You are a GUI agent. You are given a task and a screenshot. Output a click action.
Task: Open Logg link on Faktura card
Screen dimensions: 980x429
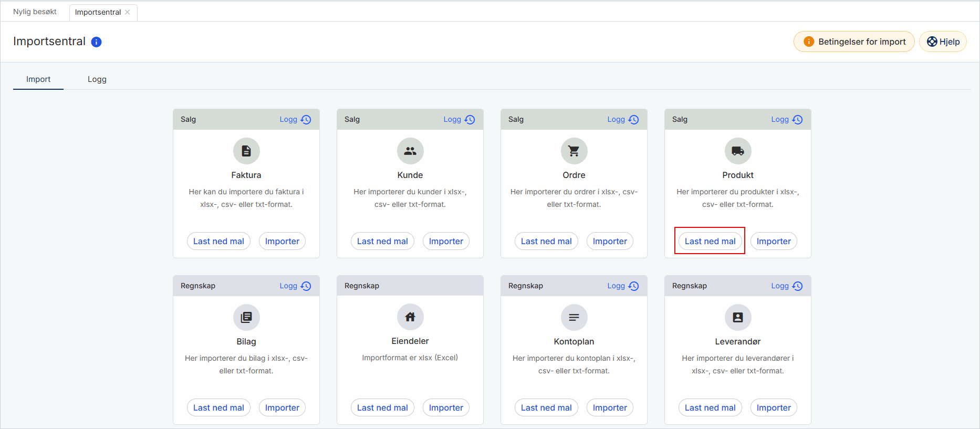point(295,120)
